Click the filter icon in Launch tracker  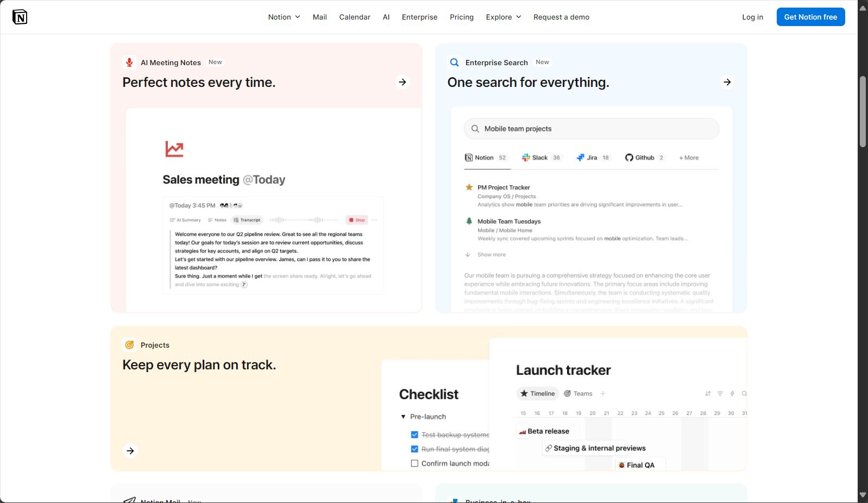tap(720, 393)
